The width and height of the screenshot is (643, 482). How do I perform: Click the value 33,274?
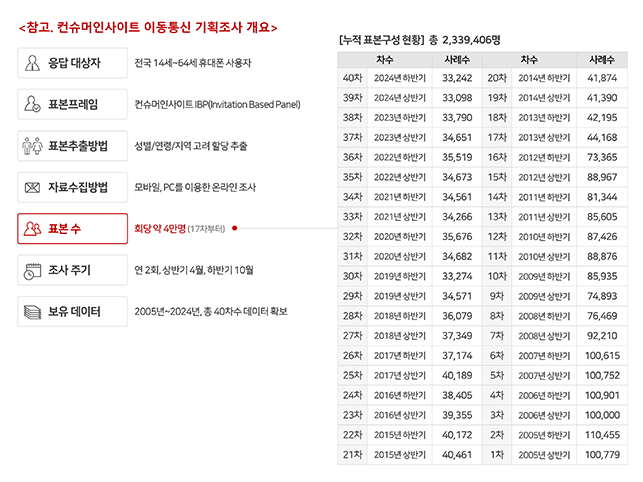457,276
